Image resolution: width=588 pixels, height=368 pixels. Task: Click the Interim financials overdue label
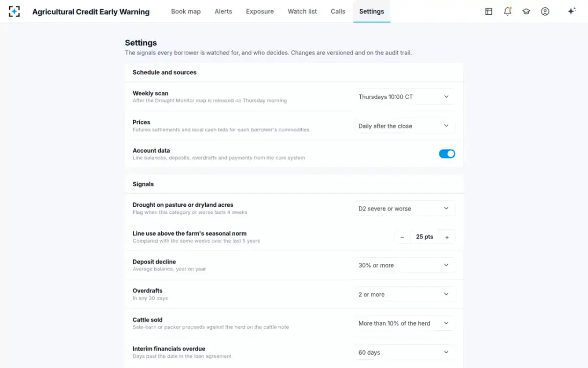pyautogui.click(x=169, y=349)
